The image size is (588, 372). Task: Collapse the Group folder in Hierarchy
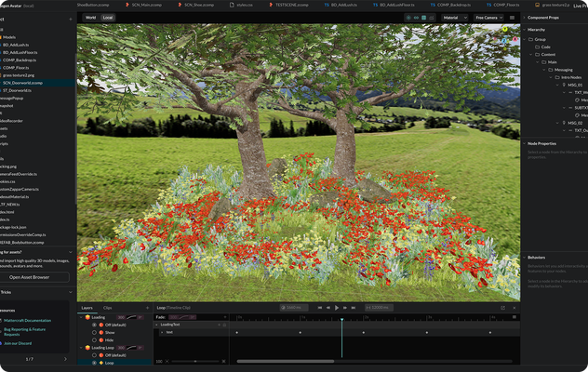[x=525, y=39]
